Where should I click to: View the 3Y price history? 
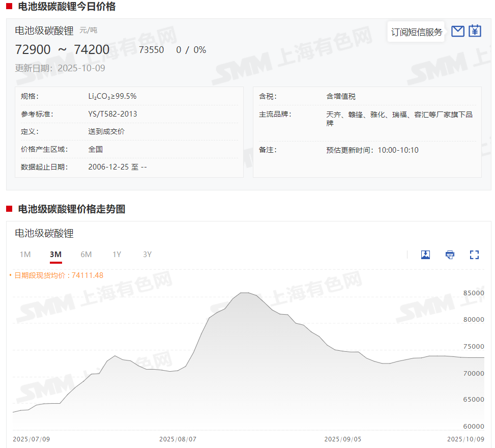147,255
